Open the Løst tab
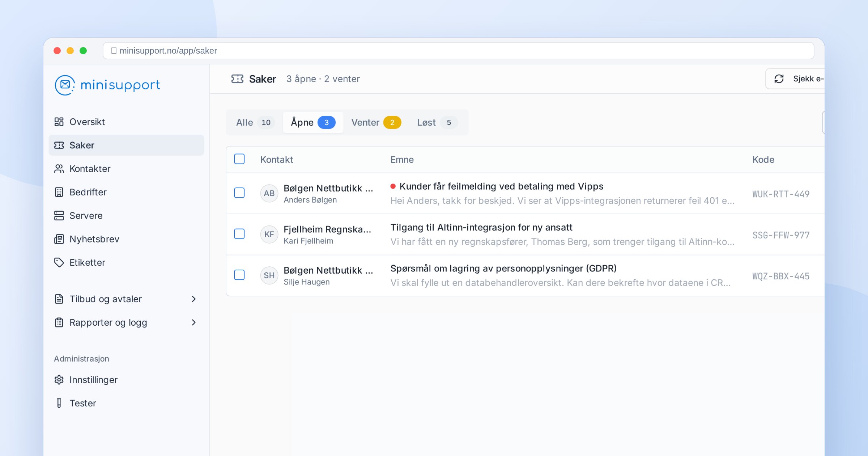Image resolution: width=868 pixels, height=456 pixels. click(x=437, y=123)
